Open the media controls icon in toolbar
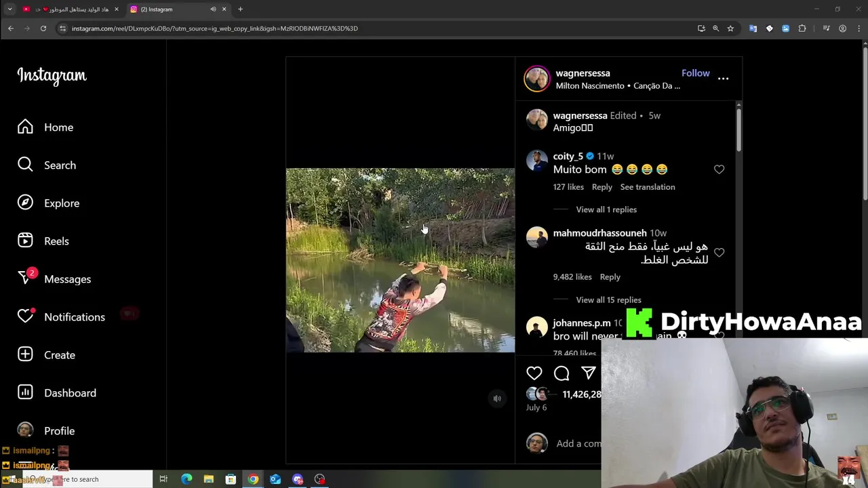Screen dimensions: 868x488 826,28
